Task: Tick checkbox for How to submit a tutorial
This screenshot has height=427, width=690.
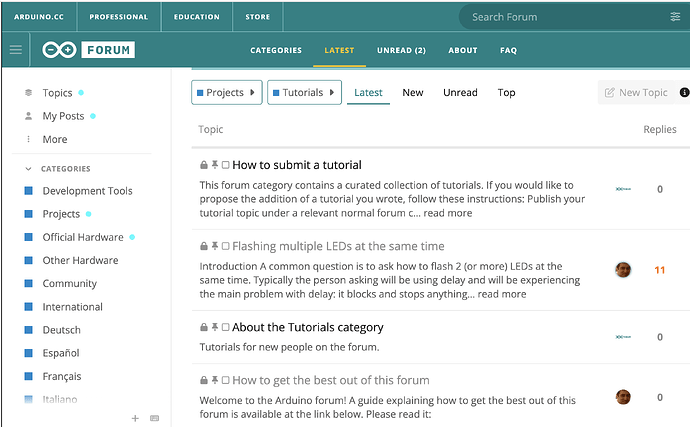Action: point(225,165)
